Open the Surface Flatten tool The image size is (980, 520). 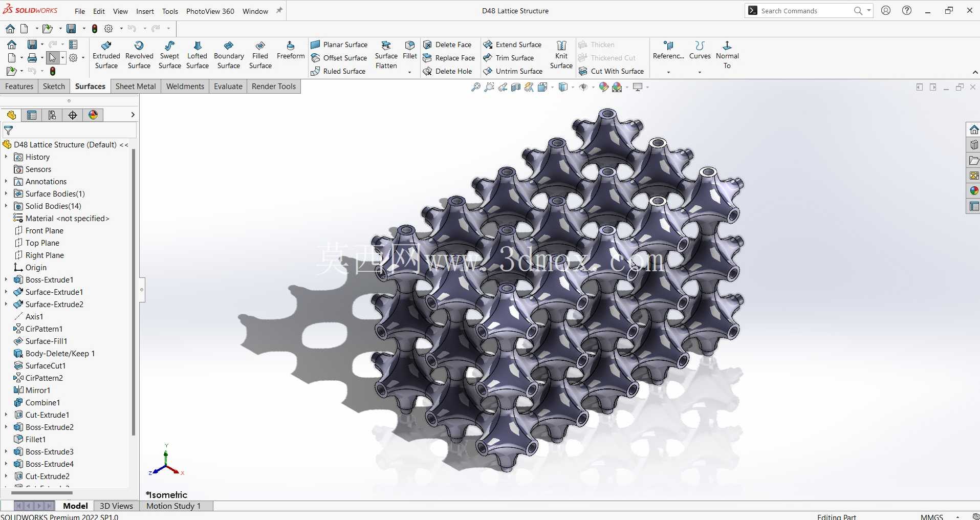coord(386,55)
